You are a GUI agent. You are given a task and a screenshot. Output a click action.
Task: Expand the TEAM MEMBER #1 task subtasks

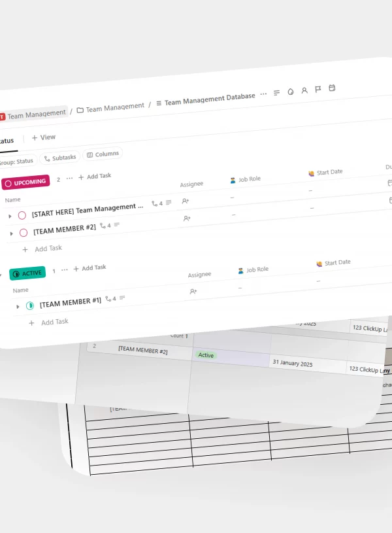[x=18, y=307]
